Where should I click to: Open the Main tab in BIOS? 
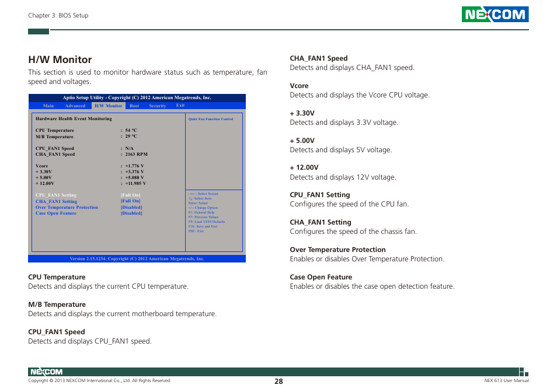point(48,106)
